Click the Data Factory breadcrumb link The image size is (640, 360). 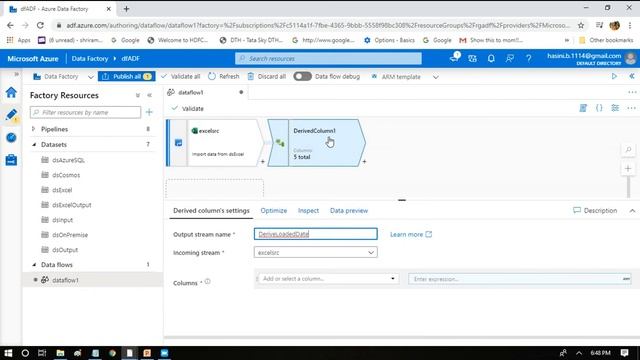pos(90,59)
